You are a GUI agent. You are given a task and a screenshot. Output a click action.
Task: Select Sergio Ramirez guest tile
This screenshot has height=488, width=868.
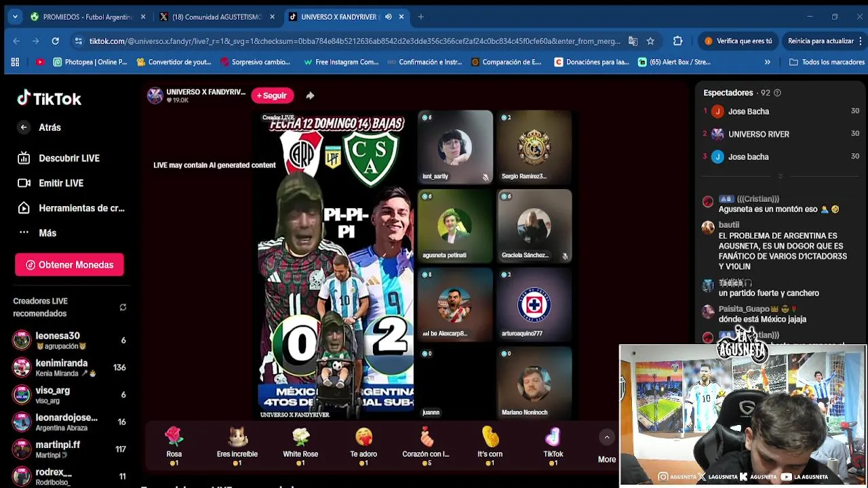[534, 147]
